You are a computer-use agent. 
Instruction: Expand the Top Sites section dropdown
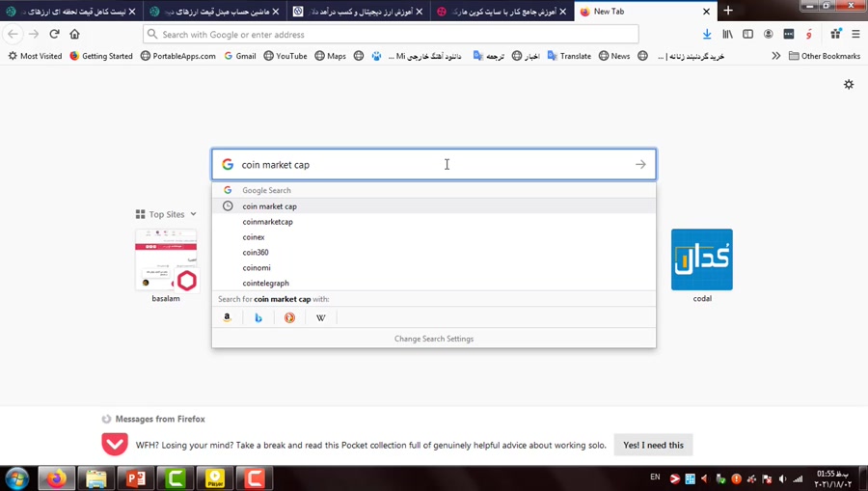click(x=193, y=214)
